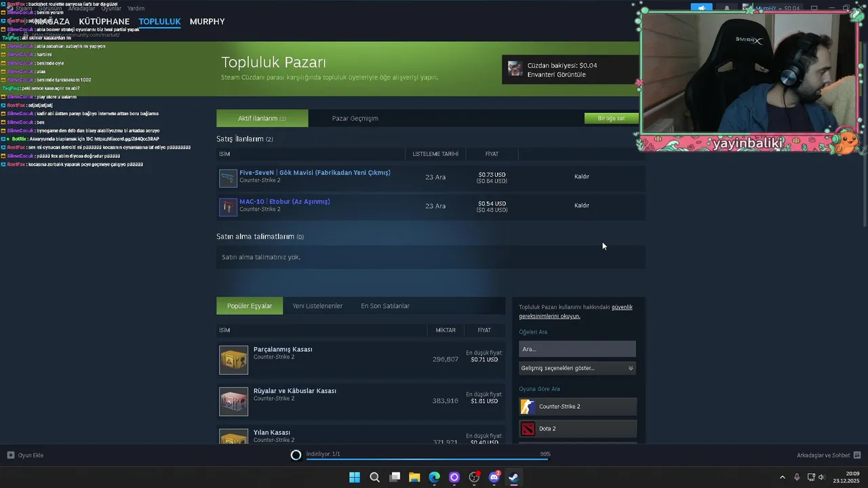The image size is (868, 488).
Task: Remove MAC-10 listing with Kaldır
Action: pyautogui.click(x=582, y=205)
